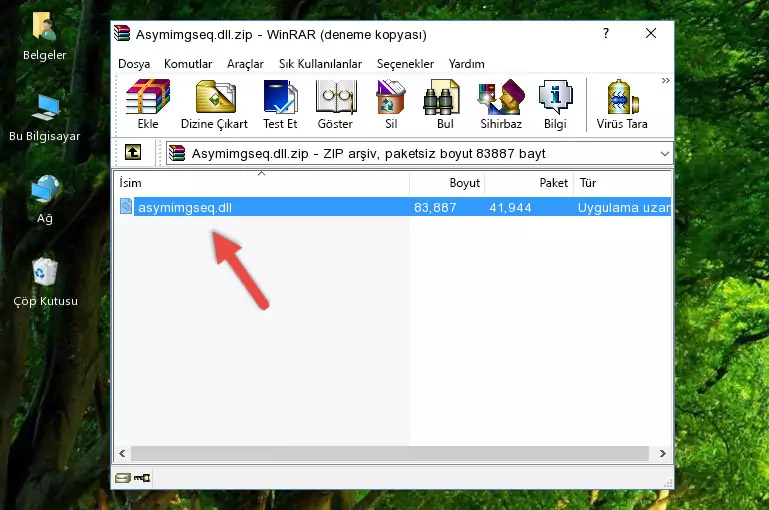Expand toolbar overflow chevron
Viewport: 769px width, 510px height.
[x=666, y=81]
